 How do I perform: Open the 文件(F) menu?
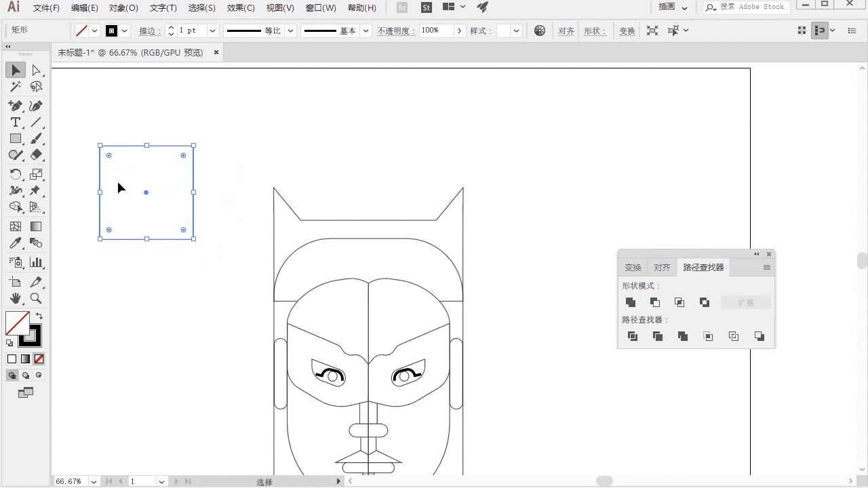point(46,7)
